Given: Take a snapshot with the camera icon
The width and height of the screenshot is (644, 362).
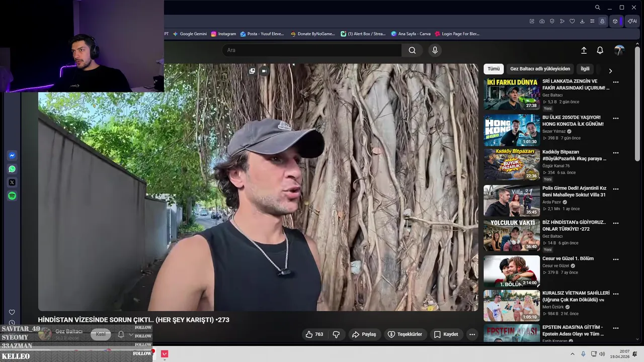Looking at the screenshot, I should coord(542,21).
